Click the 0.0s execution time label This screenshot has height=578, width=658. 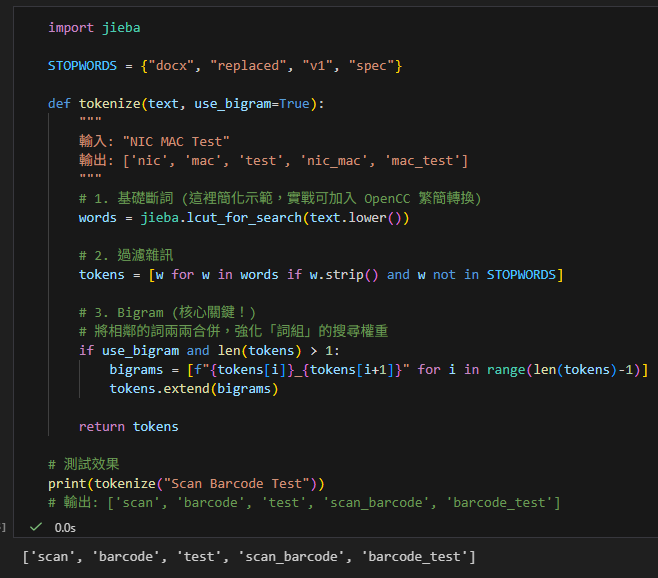[65, 526]
